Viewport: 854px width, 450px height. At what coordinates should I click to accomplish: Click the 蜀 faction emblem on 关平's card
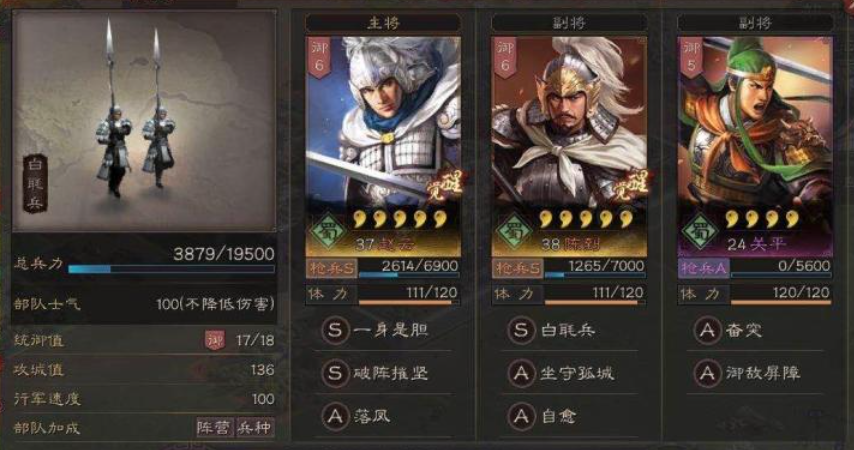(699, 232)
